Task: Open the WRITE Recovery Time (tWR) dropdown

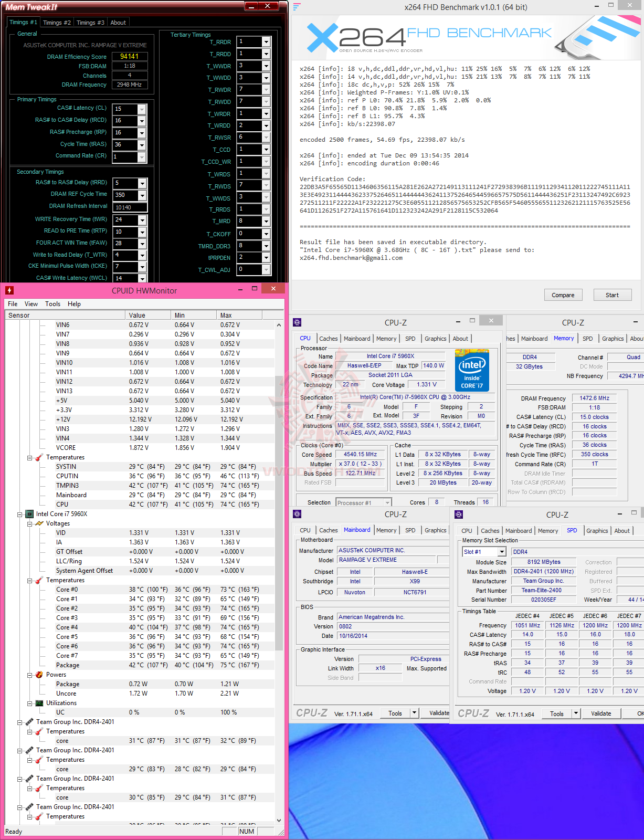Action: [142, 219]
